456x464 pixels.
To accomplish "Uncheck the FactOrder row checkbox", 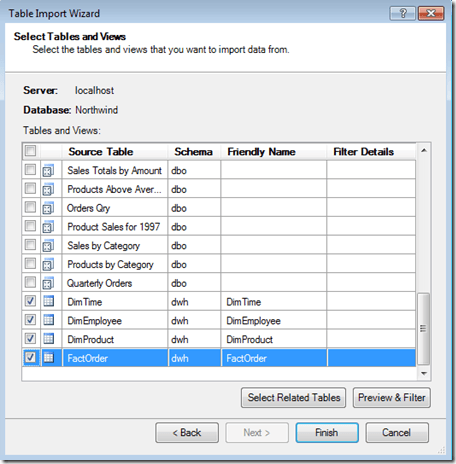I will (30, 357).
